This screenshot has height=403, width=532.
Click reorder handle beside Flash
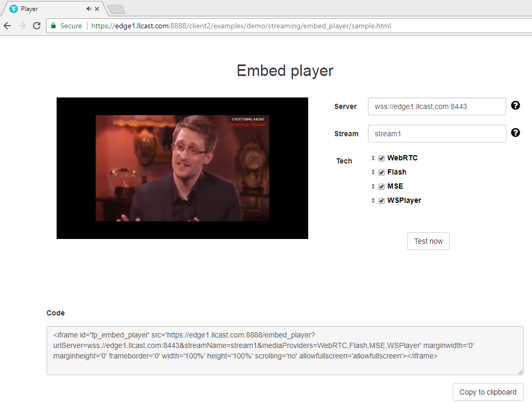pyautogui.click(x=373, y=172)
